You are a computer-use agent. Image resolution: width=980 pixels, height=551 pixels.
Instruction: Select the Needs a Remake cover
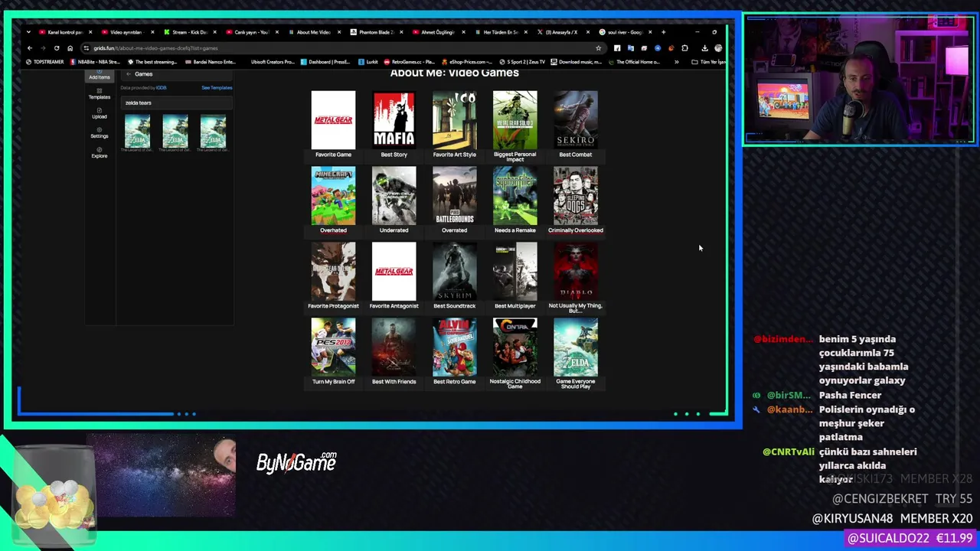514,196
